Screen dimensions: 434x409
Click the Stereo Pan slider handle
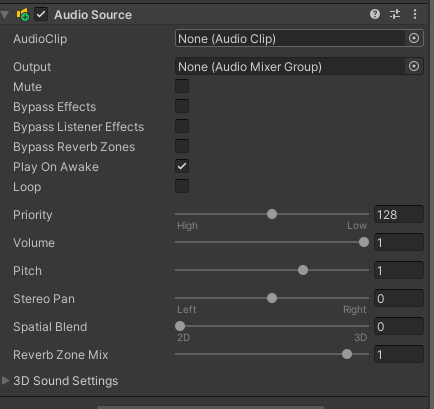pyautogui.click(x=272, y=298)
